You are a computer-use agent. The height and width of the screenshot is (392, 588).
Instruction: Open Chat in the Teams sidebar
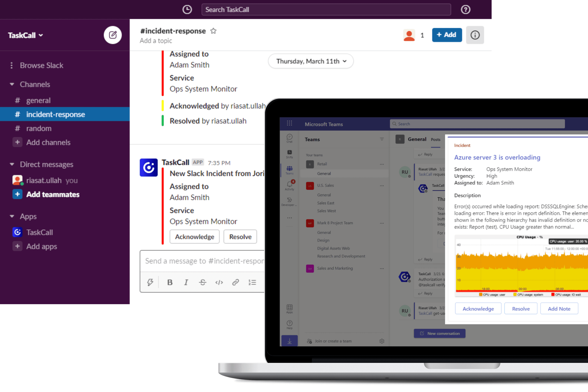click(x=289, y=138)
